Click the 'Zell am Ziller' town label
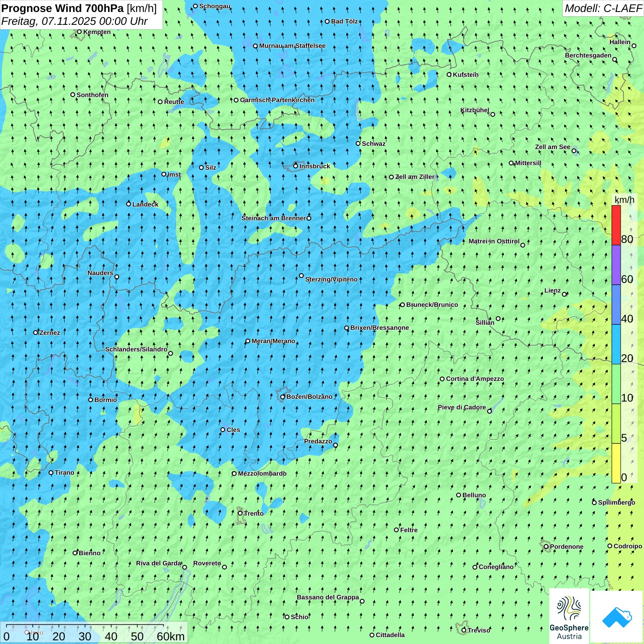The width and height of the screenshot is (644, 644). click(x=415, y=177)
